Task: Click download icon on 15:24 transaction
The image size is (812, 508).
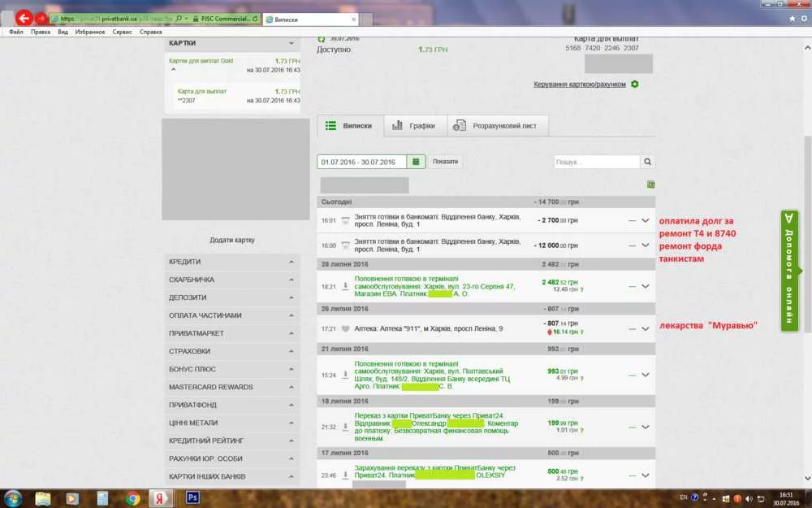Action: click(x=345, y=375)
